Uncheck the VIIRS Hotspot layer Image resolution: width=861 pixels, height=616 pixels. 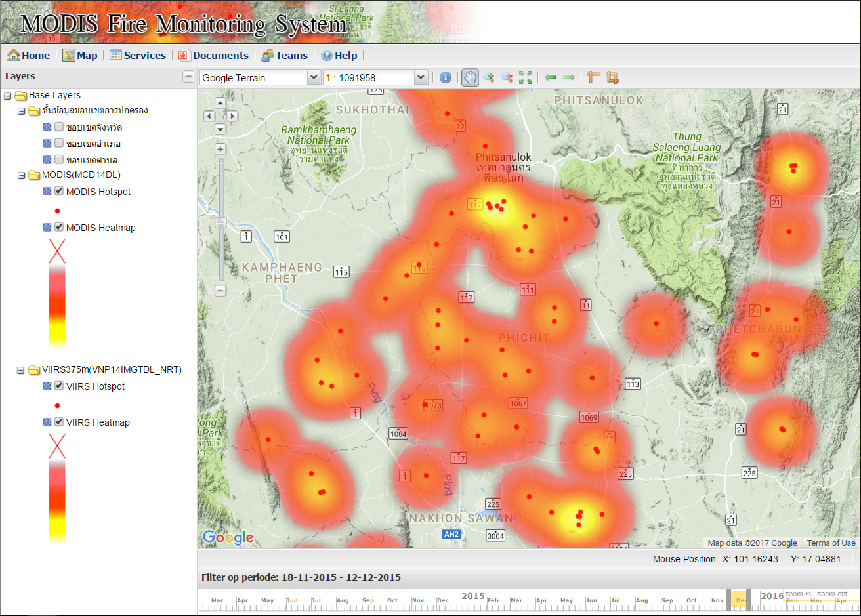pyautogui.click(x=59, y=386)
